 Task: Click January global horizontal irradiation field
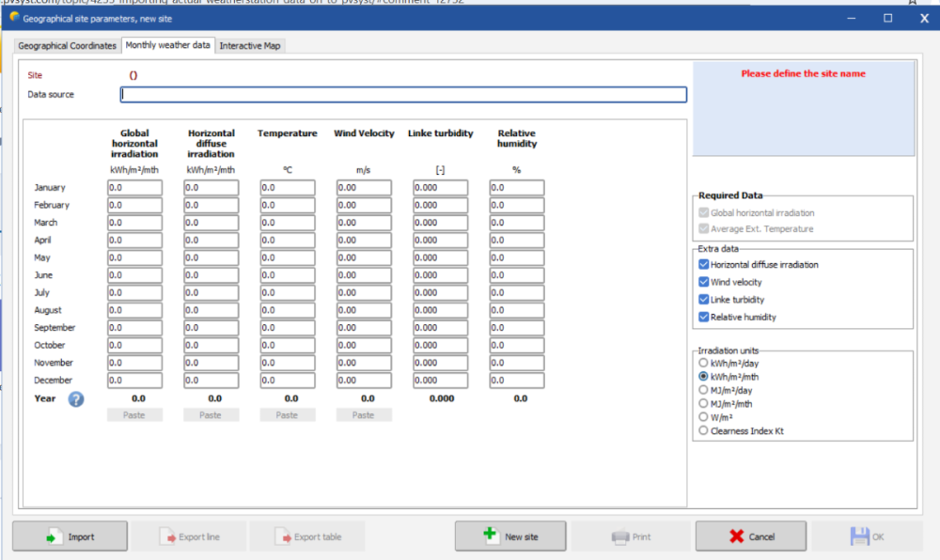[x=134, y=188]
